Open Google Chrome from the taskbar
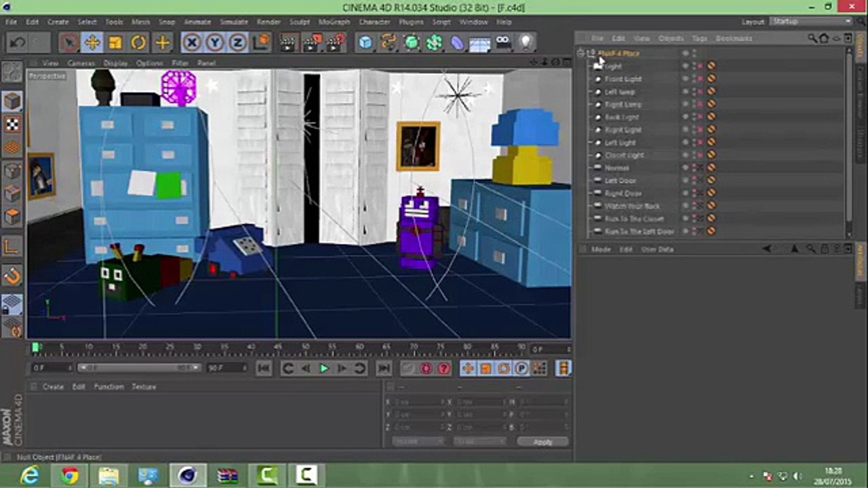Viewport: 868px width, 488px height. point(69,475)
